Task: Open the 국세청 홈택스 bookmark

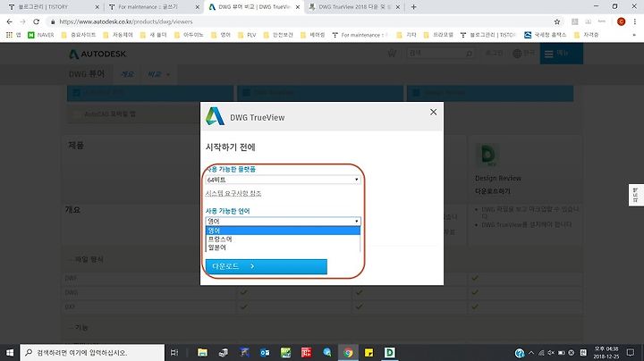Action: (x=545, y=35)
